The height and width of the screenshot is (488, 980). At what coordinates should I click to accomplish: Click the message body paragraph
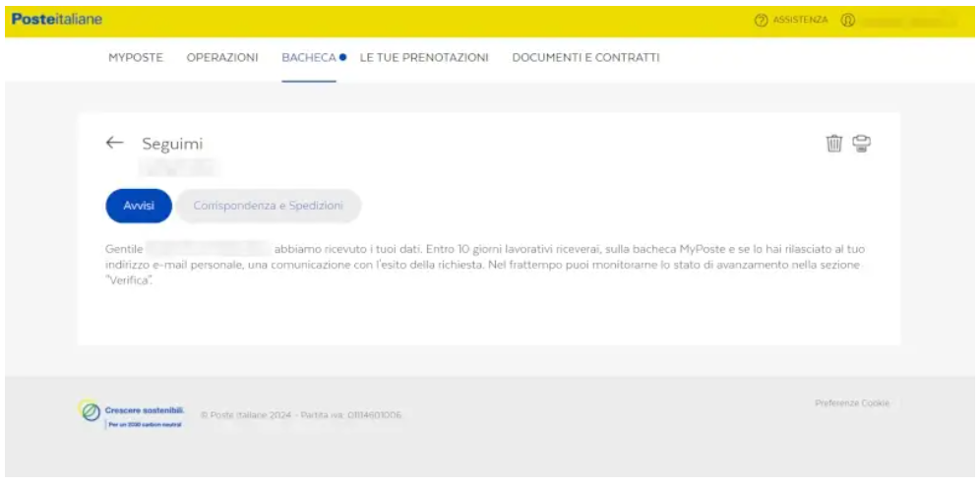tap(486, 265)
